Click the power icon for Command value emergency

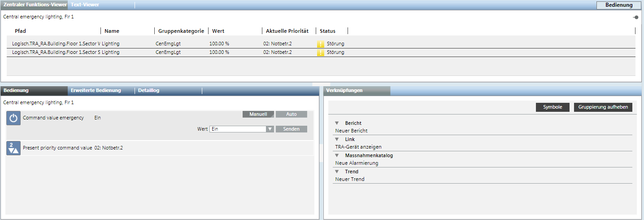(13, 118)
